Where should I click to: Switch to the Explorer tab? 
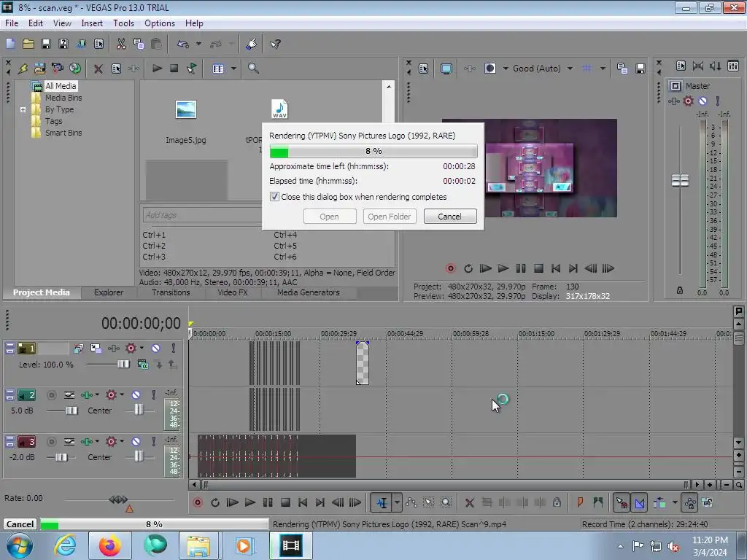(109, 292)
